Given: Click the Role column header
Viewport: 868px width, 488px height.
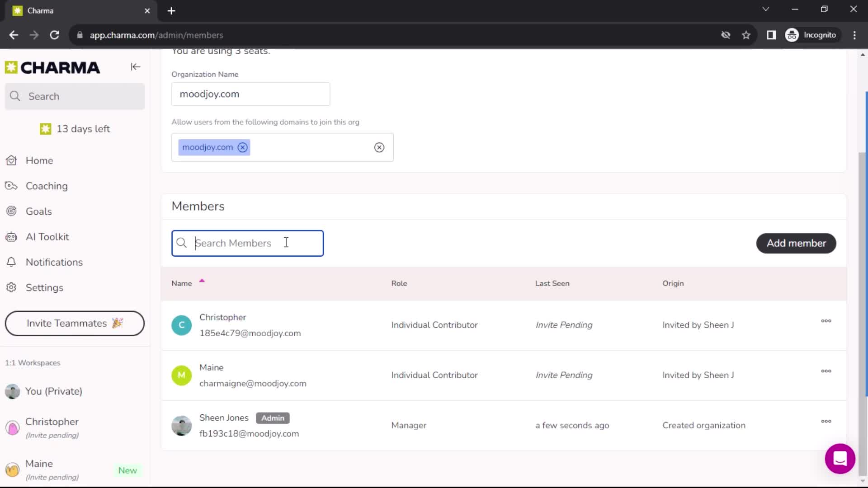Looking at the screenshot, I should [x=399, y=283].
